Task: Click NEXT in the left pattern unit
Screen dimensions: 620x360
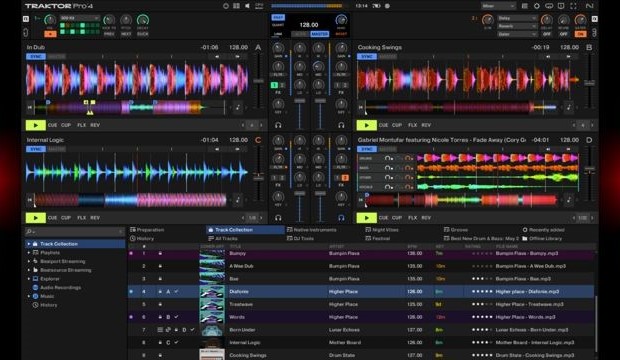Action: [126, 34]
